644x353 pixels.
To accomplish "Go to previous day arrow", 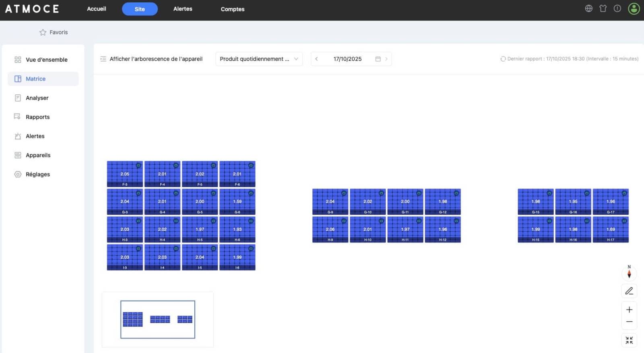I will pyautogui.click(x=317, y=59).
